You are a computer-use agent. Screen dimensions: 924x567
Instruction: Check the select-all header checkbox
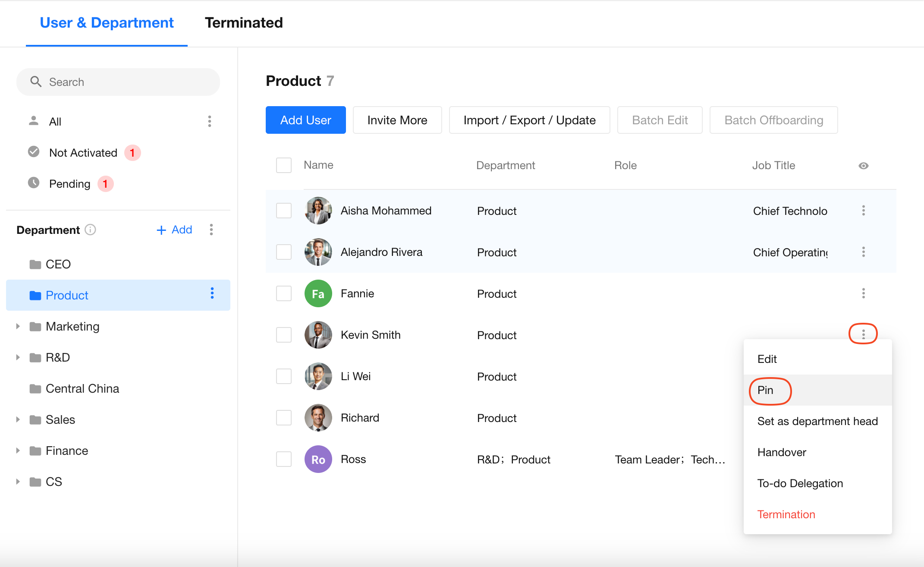click(284, 165)
